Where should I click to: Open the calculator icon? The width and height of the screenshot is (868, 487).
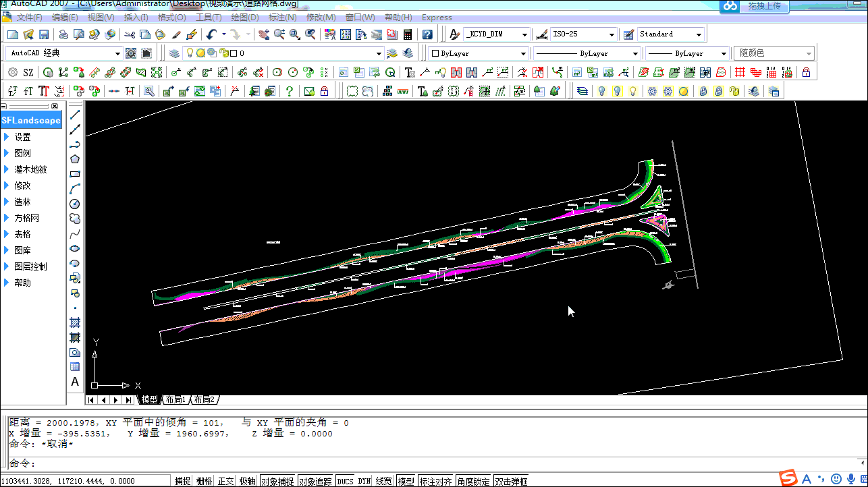(x=408, y=34)
